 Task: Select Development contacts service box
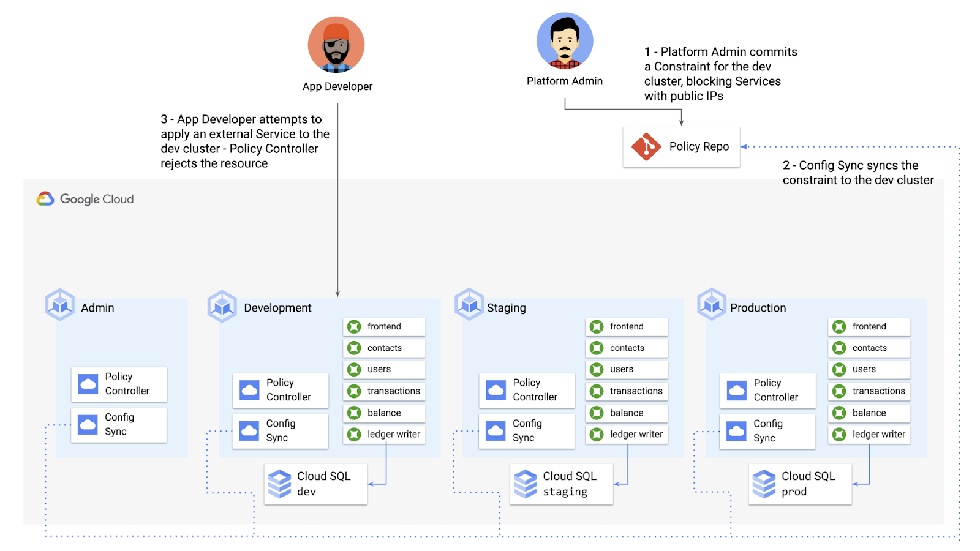pos(384,348)
